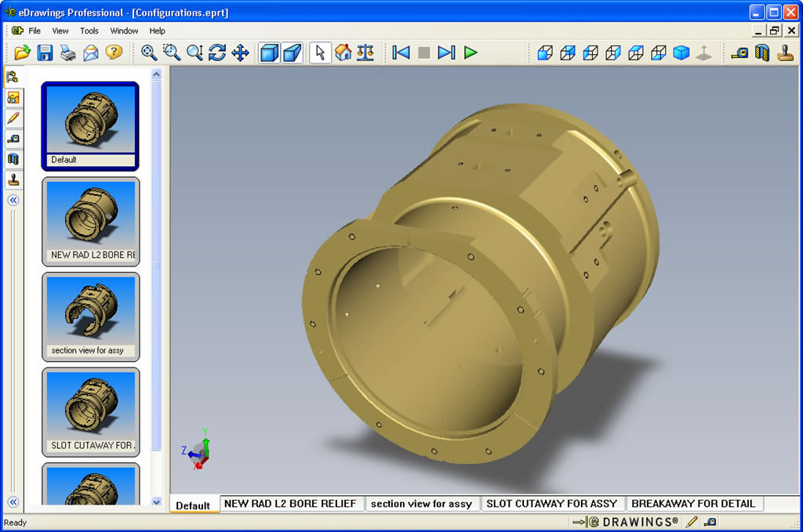The image size is (803, 532).
Task: Select the section view for assy thumbnail
Action: [x=90, y=317]
